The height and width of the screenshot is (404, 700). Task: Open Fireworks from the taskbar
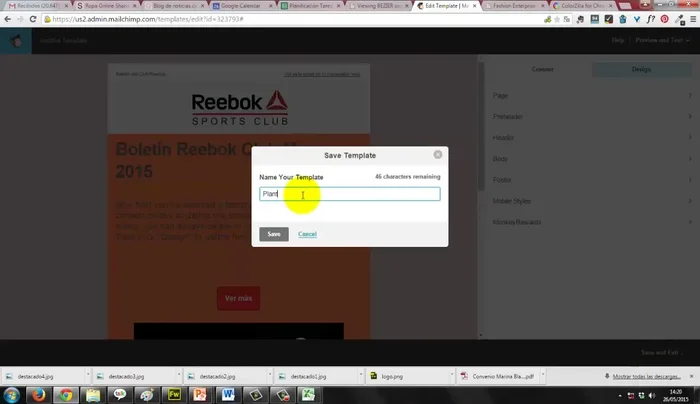click(x=174, y=394)
